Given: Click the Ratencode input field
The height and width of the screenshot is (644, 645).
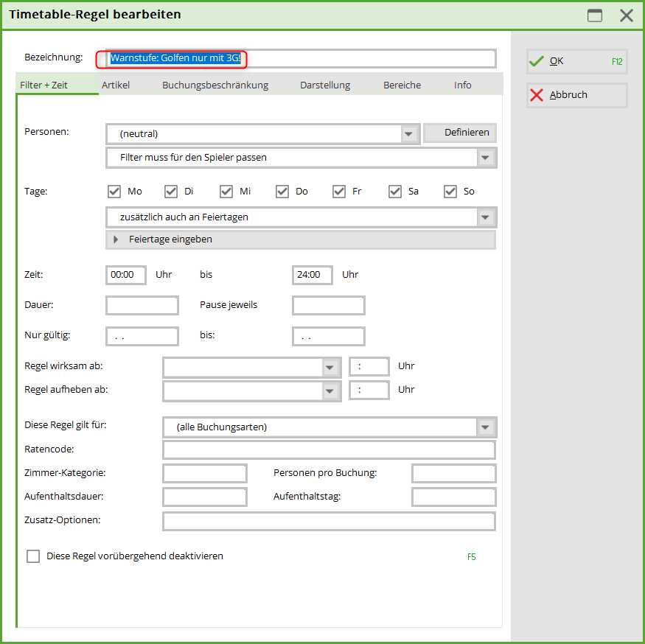Looking at the screenshot, I should 329,449.
